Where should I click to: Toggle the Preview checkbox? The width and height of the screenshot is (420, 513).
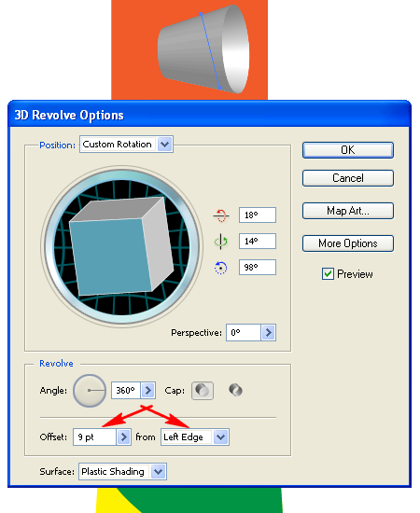point(328,274)
